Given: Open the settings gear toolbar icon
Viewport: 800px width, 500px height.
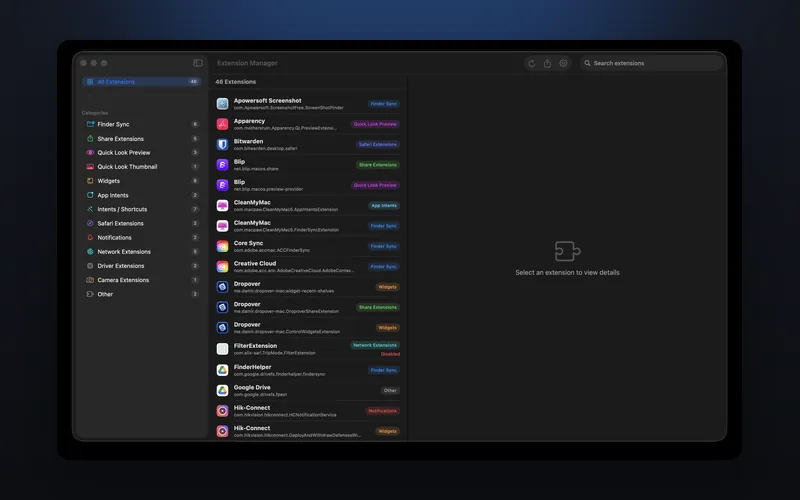Looking at the screenshot, I should click(x=563, y=63).
